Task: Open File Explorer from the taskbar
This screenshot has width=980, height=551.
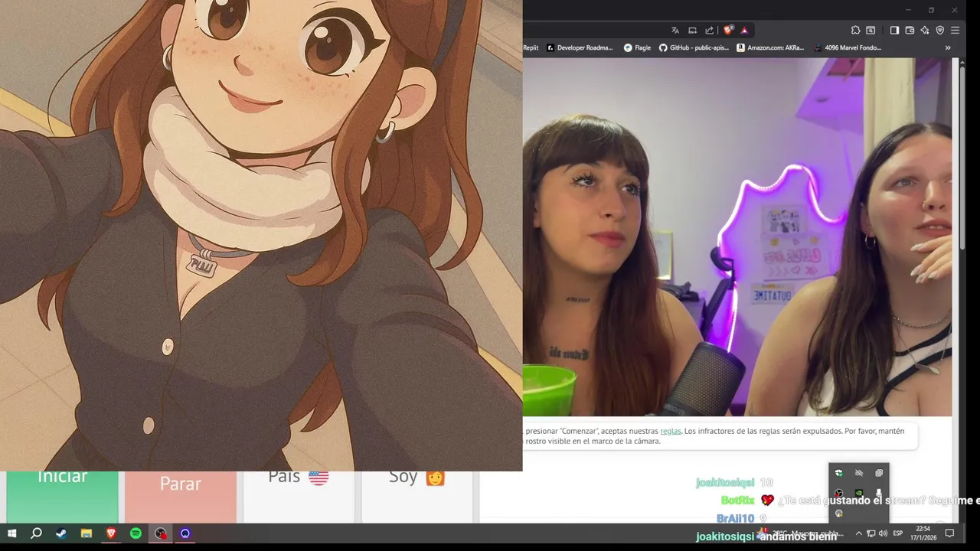Action: 87,533
